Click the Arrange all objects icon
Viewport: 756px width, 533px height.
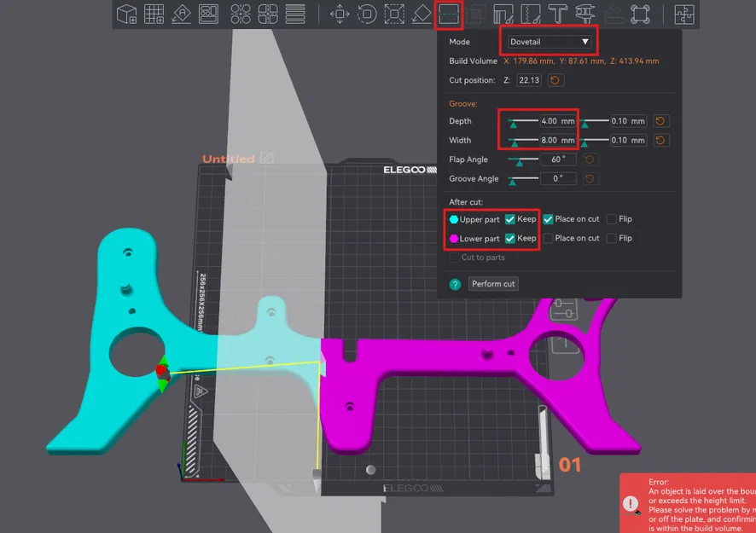(x=208, y=14)
